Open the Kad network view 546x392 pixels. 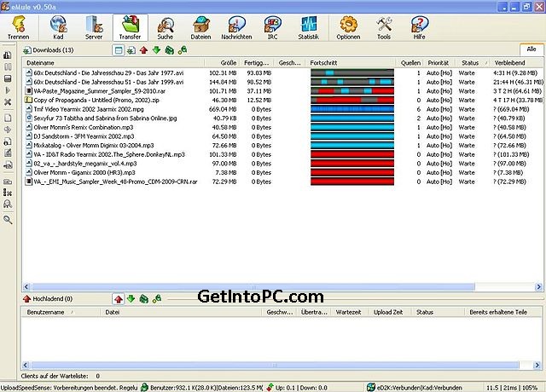tap(58, 27)
